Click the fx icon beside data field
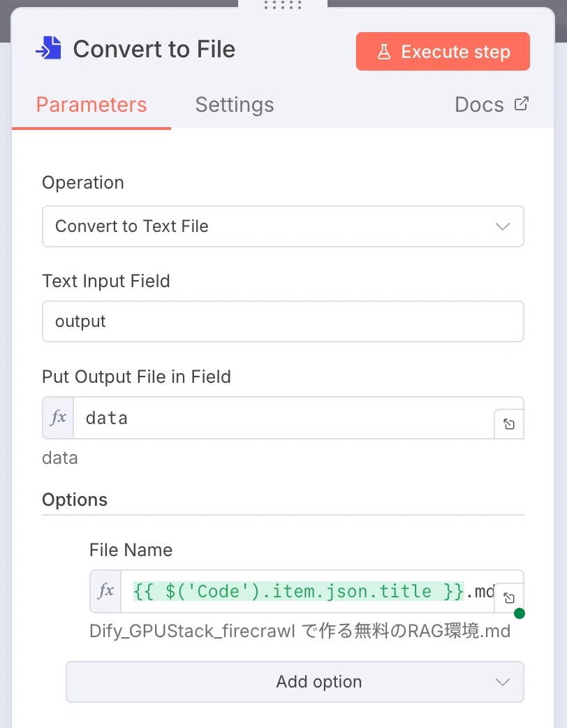The height and width of the screenshot is (728, 567). click(58, 417)
